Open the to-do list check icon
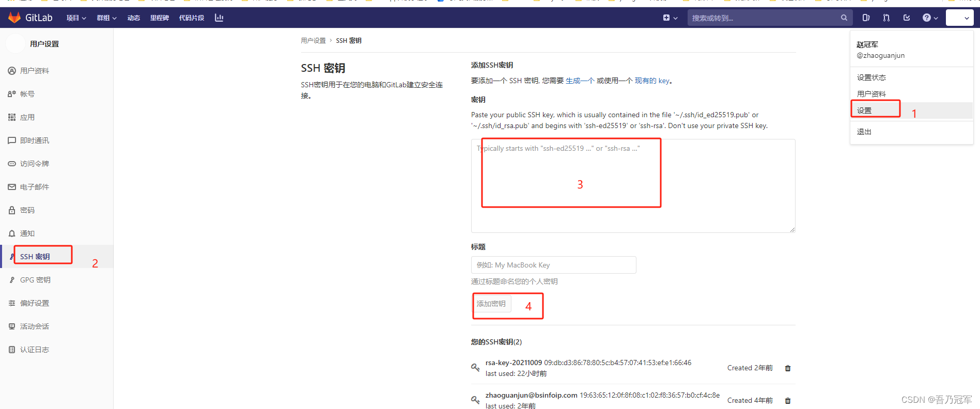The height and width of the screenshot is (409, 980). 907,18
